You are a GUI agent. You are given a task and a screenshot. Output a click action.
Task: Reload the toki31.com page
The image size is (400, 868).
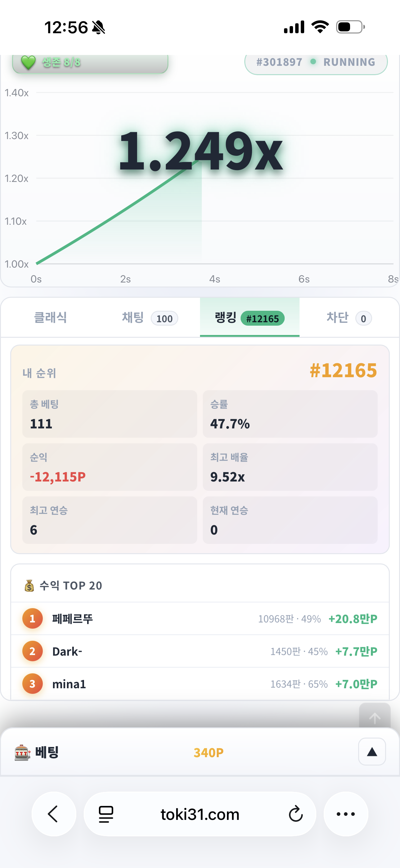coord(296,814)
